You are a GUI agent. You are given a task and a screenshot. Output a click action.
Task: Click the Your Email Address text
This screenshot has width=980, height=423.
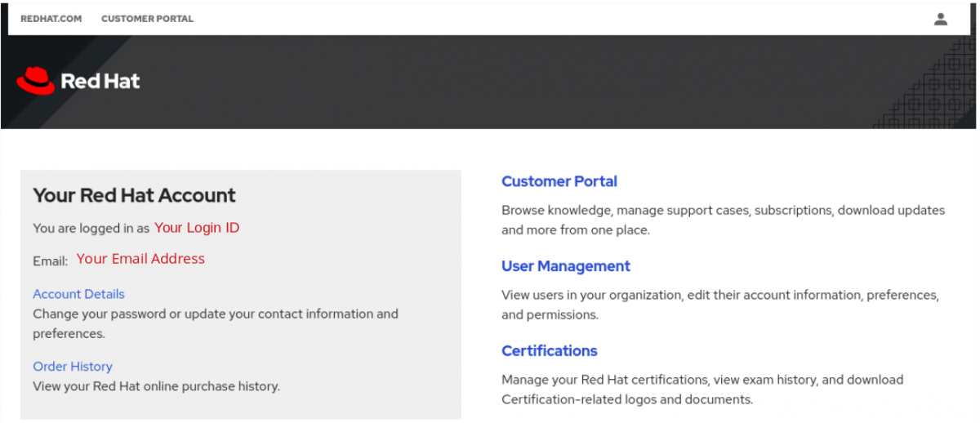coord(140,259)
